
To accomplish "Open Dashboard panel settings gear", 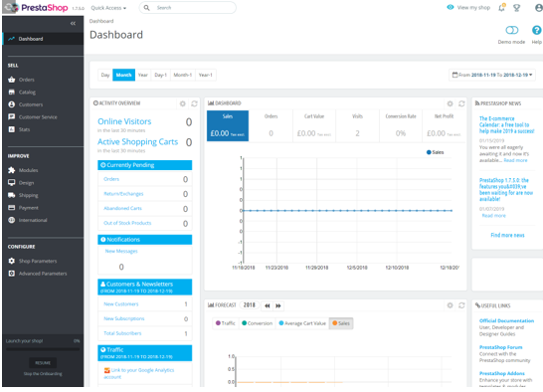I will tap(450, 103).
